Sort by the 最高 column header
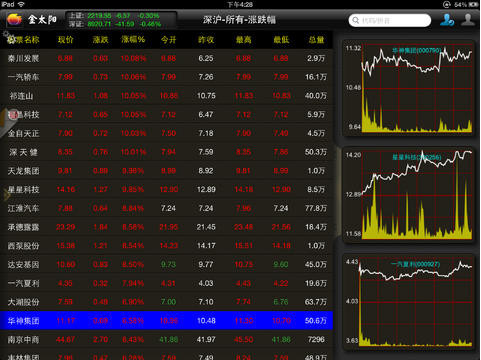 pyautogui.click(x=243, y=40)
